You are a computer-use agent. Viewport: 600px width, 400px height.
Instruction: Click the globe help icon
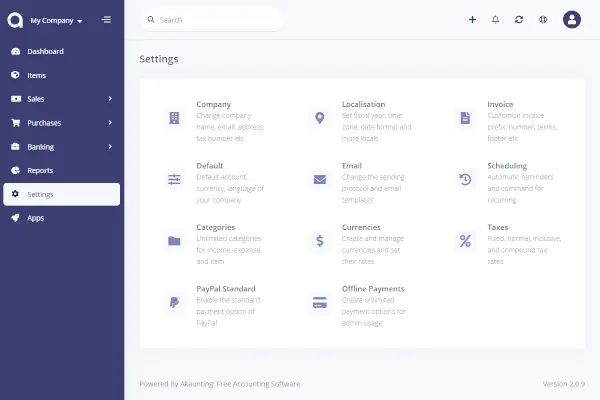(x=543, y=19)
